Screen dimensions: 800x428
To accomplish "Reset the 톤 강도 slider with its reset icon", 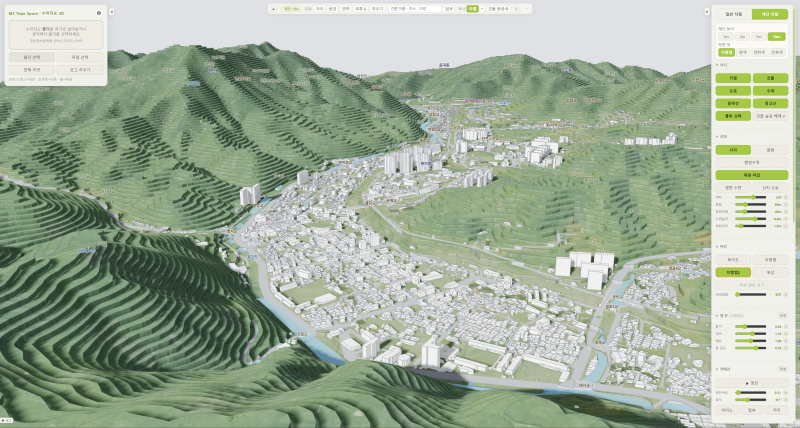I will 786,348.
